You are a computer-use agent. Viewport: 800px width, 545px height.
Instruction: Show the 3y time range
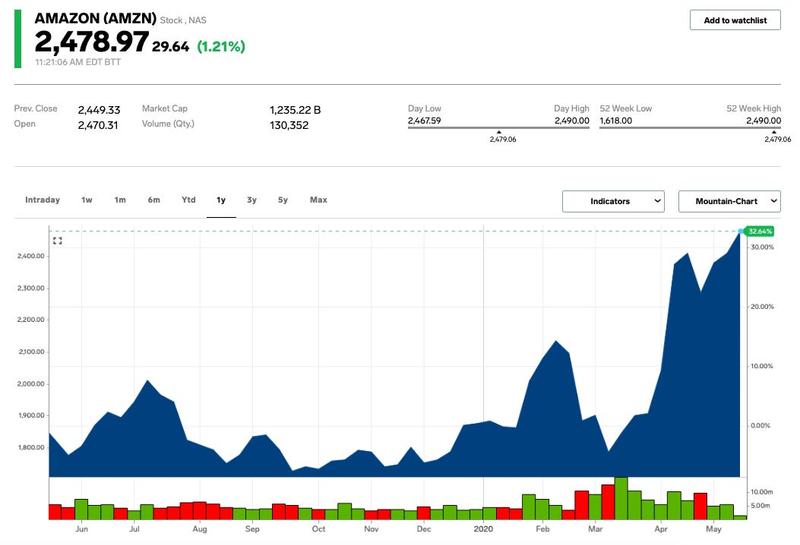pyautogui.click(x=252, y=200)
